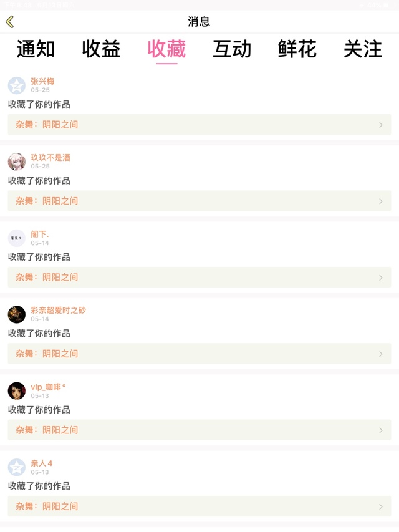Image resolution: width=399 pixels, height=532 pixels.
Task: Open 阁下.'s profile avatar
Action: (17, 238)
